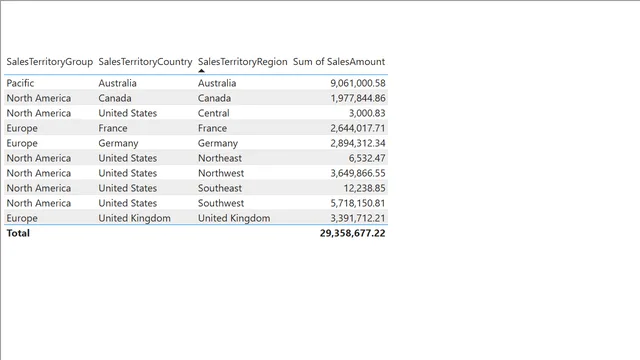Screen dimensions: 640x360
Task: Select the Pacific group cell
Action: click(x=20, y=83)
